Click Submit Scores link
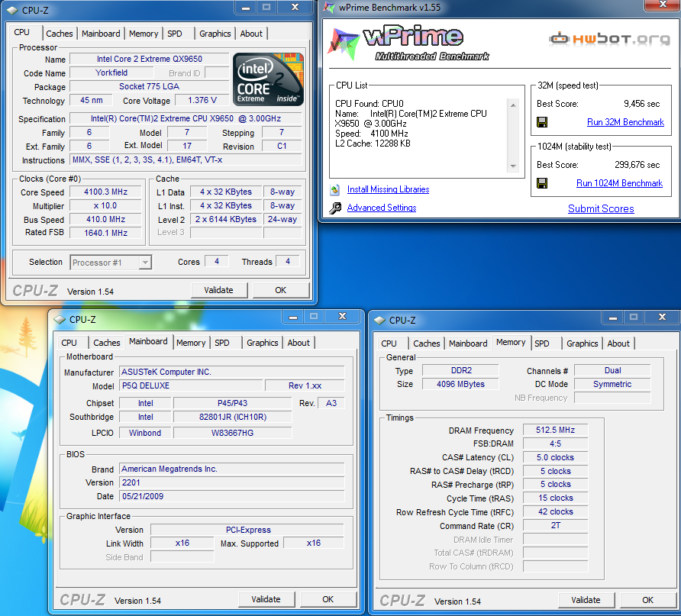The image size is (681, 616). 601,209
